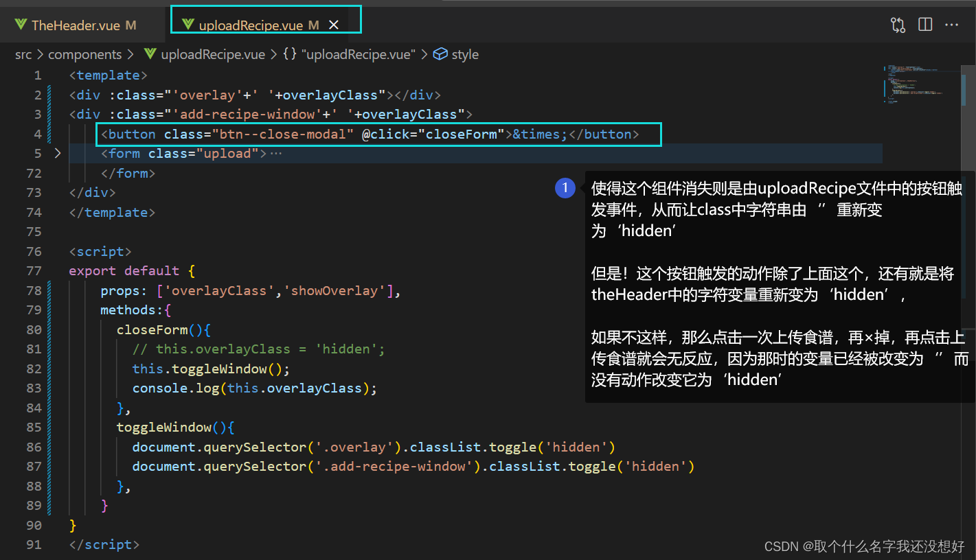
Task: Click the folded ellipsis after form upload
Action: point(276,154)
